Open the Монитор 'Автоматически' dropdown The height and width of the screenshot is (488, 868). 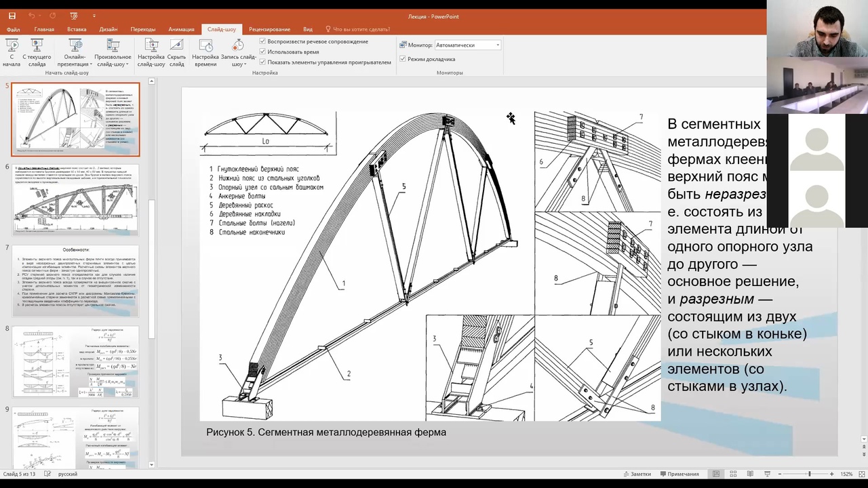(x=467, y=45)
